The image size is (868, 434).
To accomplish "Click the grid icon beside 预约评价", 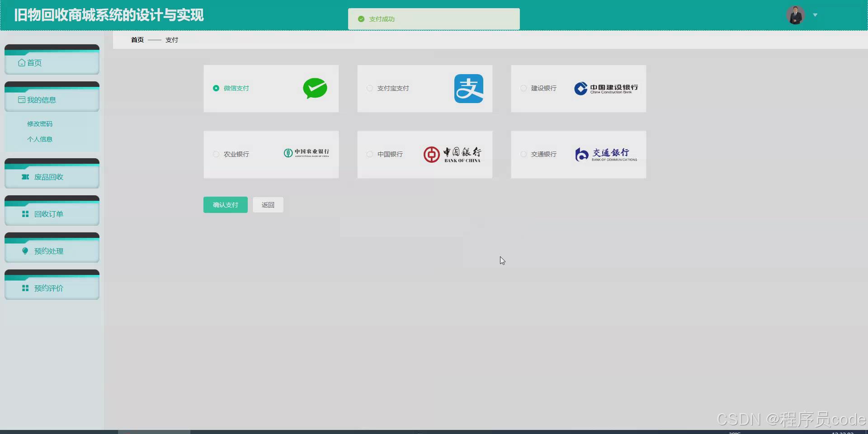I will (25, 288).
